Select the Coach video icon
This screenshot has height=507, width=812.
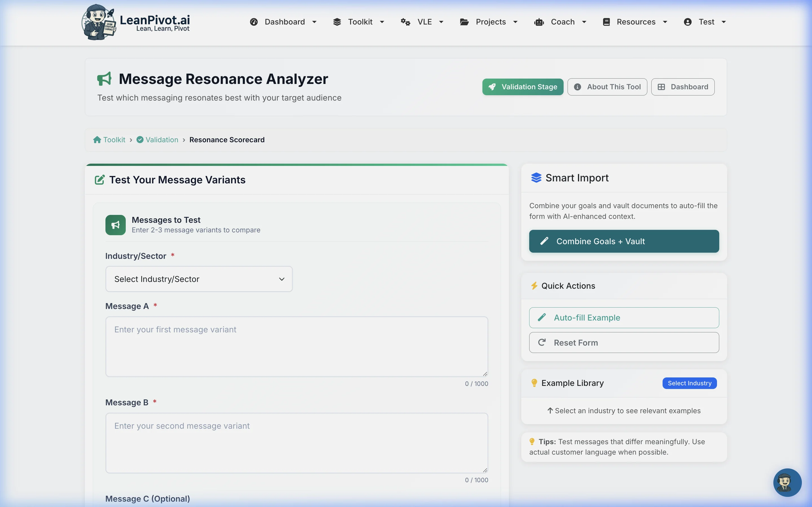539,21
